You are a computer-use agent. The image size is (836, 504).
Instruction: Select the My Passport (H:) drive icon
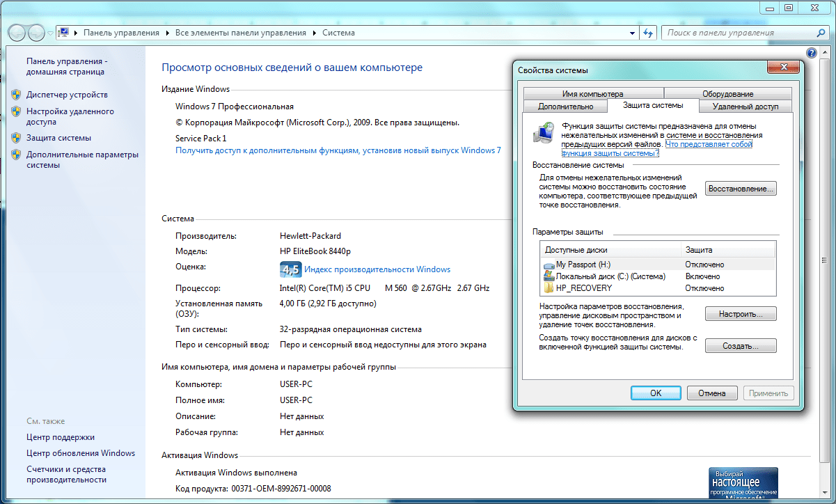click(x=549, y=265)
